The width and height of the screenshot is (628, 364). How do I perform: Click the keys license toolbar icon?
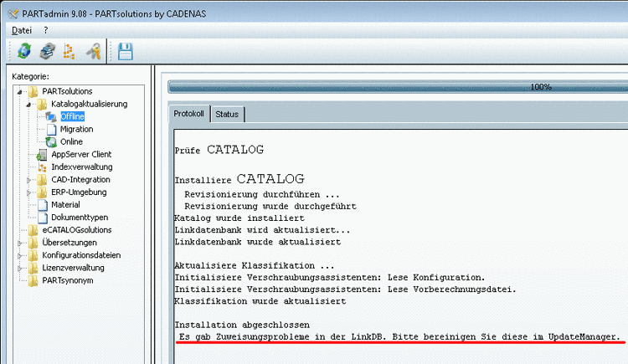tap(94, 51)
